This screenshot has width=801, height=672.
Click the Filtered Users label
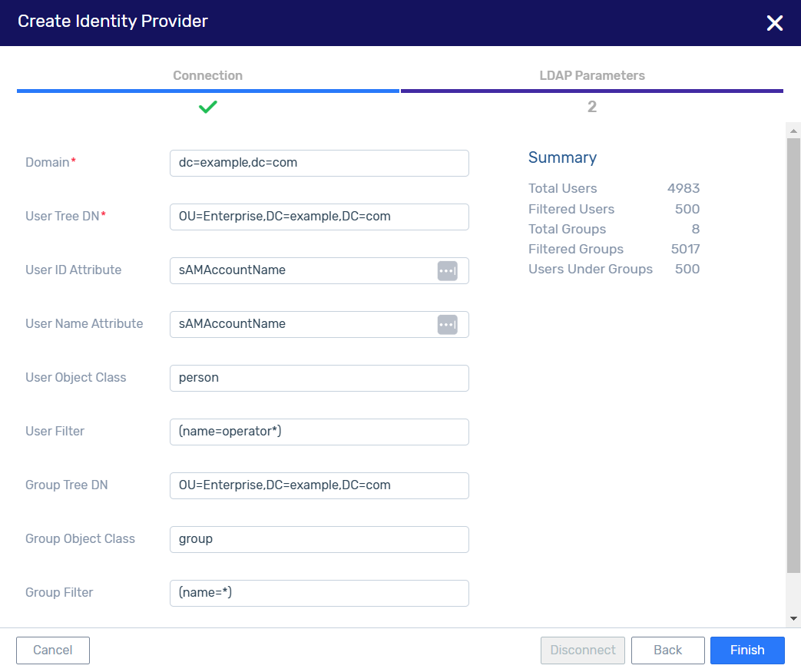(x=571, y=209)
